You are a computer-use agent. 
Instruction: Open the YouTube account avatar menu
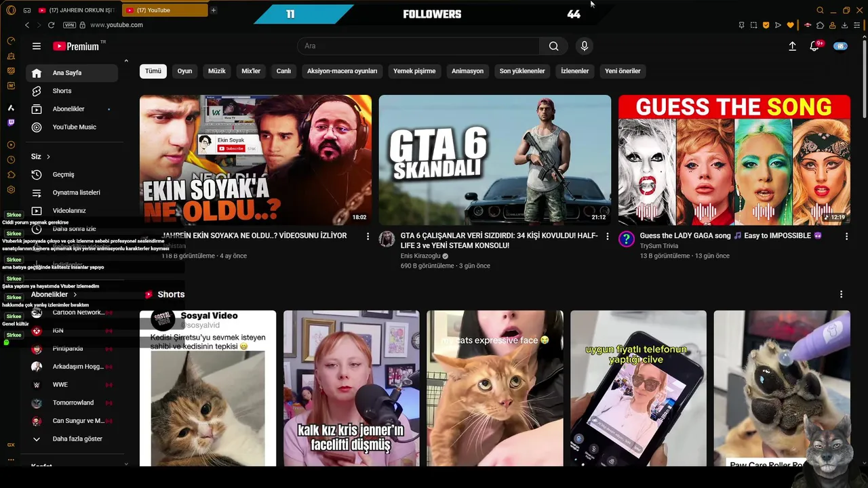[x=840, y=46]
